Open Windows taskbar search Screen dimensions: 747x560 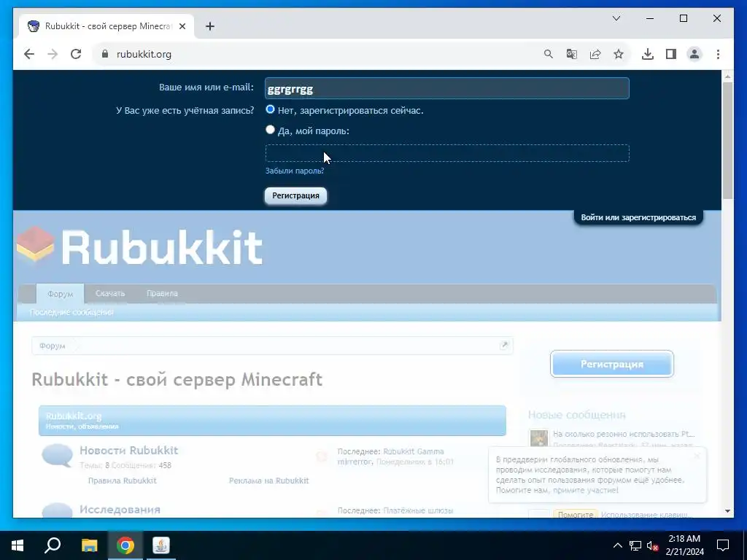[53, 545]
